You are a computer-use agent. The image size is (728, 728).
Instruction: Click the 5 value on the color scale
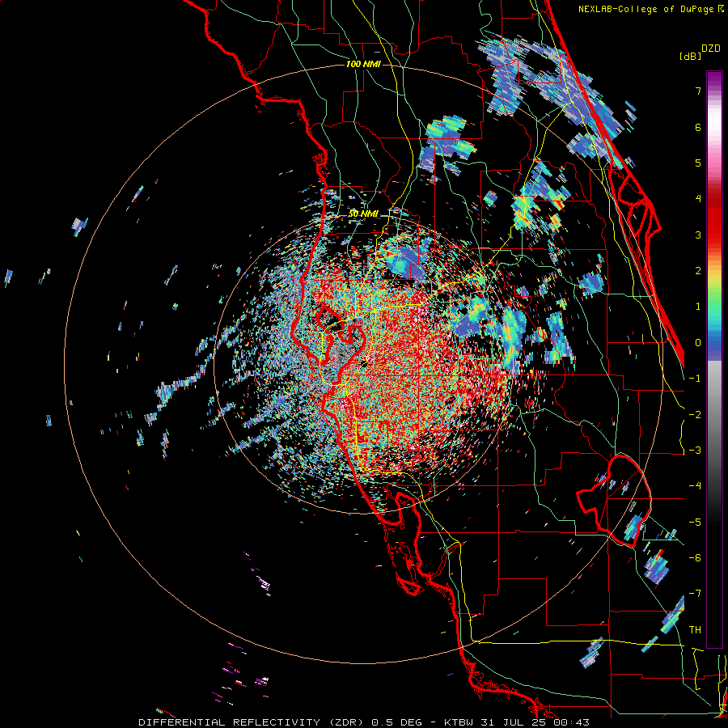698,163
